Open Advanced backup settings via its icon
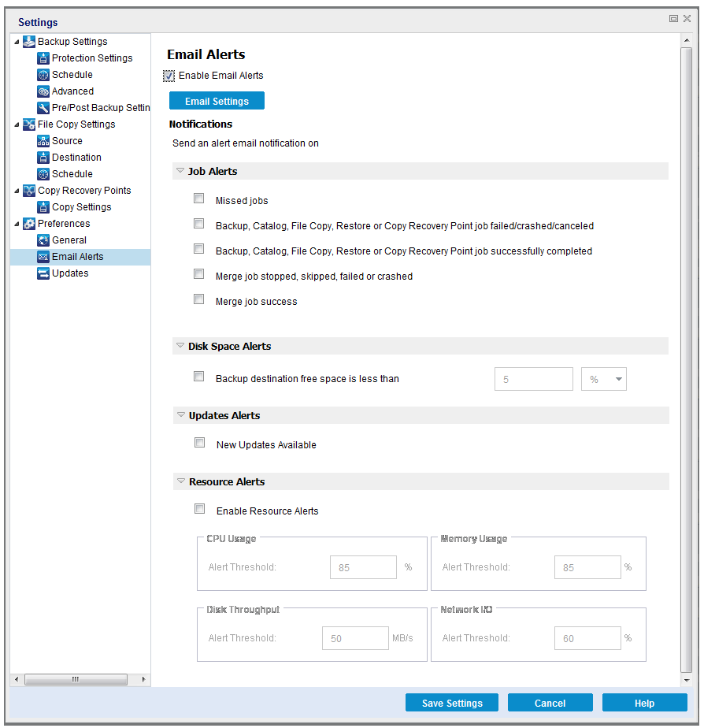Viewport: 704px width, 728px height. pyautogui.click(x=43, y=91)
